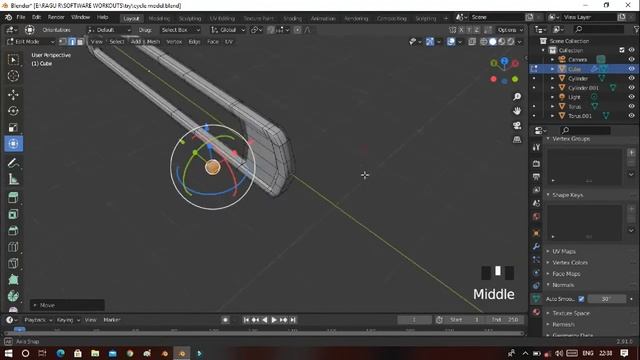Viewport: 640px width, 360px height.
Task: Open the Select Box drag dropdown
Action: (x=180, y=30)
